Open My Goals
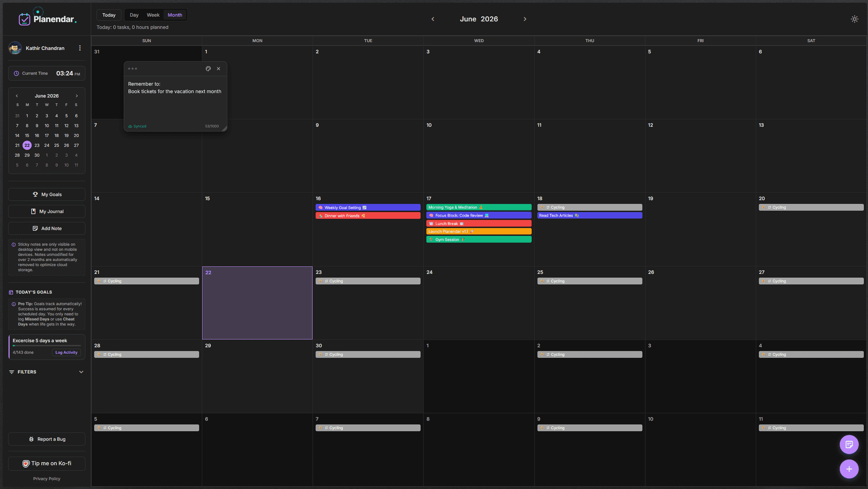The height and width of the screenshot is (489, 868). [x=47, y=194]
